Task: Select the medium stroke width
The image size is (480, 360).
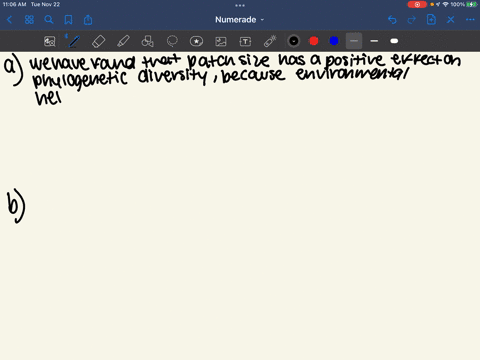Action: pos(374,41)
